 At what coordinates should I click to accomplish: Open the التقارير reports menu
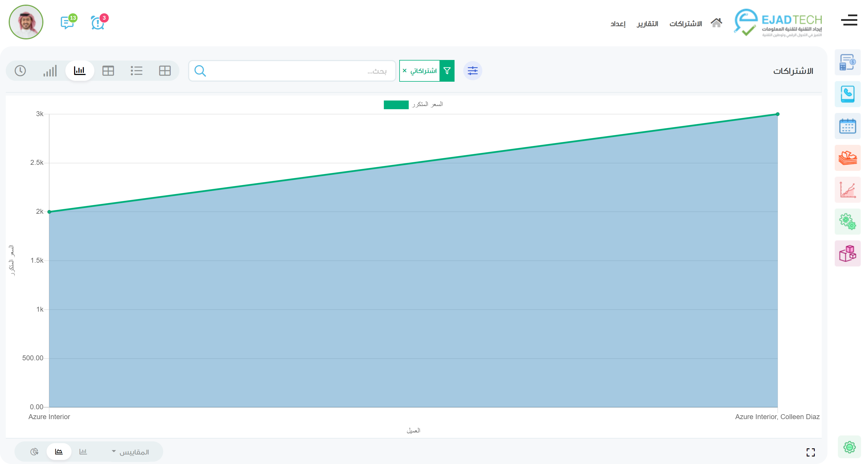tap(647, 23)
